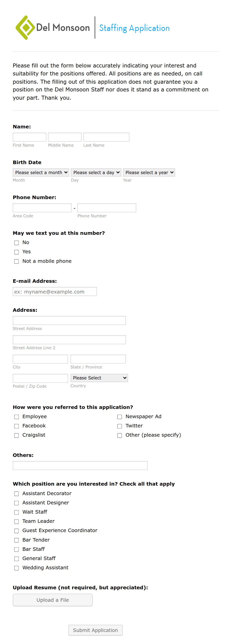Viewport: 232px width, 644px height.
Task: Check the Facebook referral option
Action: [16, 426]
